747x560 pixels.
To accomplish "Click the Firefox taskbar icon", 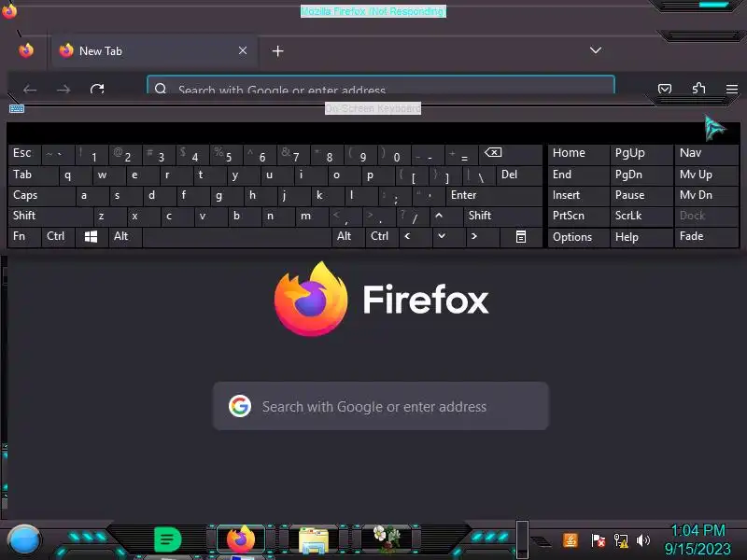I will click(241, 540).
